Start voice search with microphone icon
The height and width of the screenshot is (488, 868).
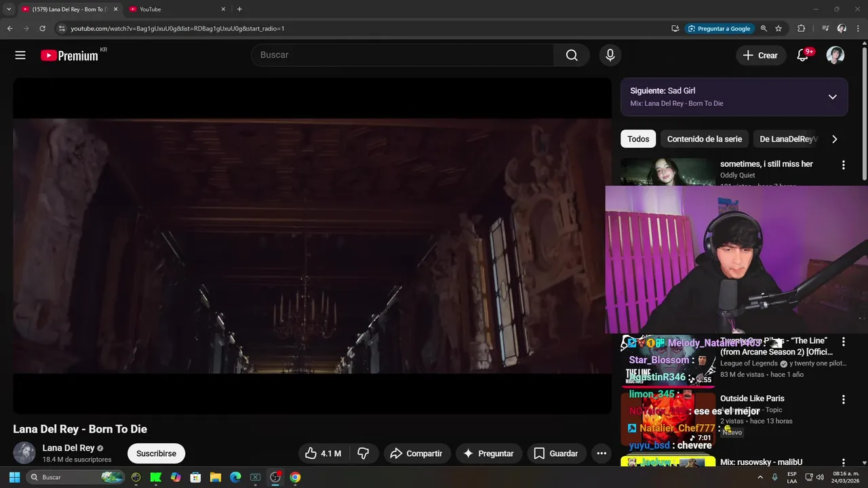610,55
